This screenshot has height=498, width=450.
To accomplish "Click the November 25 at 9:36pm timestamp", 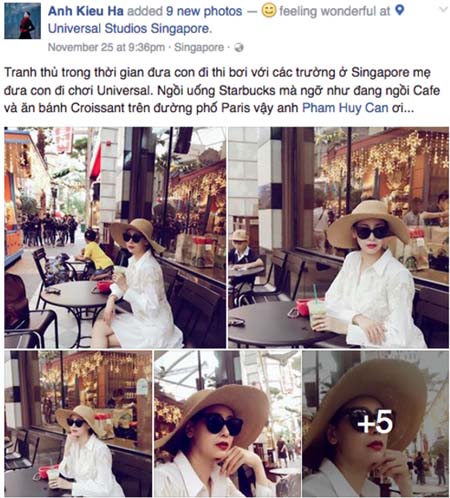I will tap(106, 48).
